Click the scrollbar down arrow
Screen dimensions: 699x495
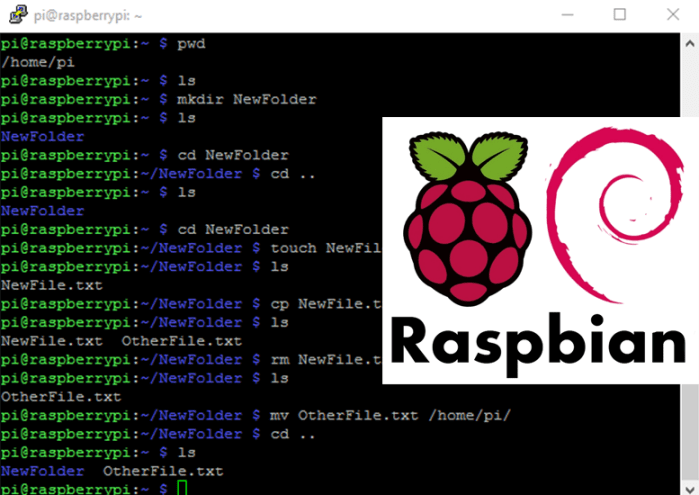click(x=690, y=486)
